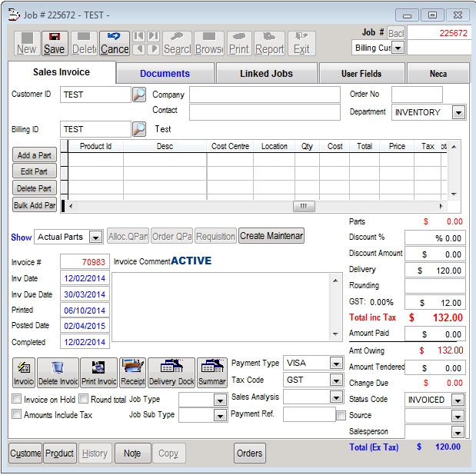
Task: Switch to the Documents tab
Action: (x=165, y=74)
